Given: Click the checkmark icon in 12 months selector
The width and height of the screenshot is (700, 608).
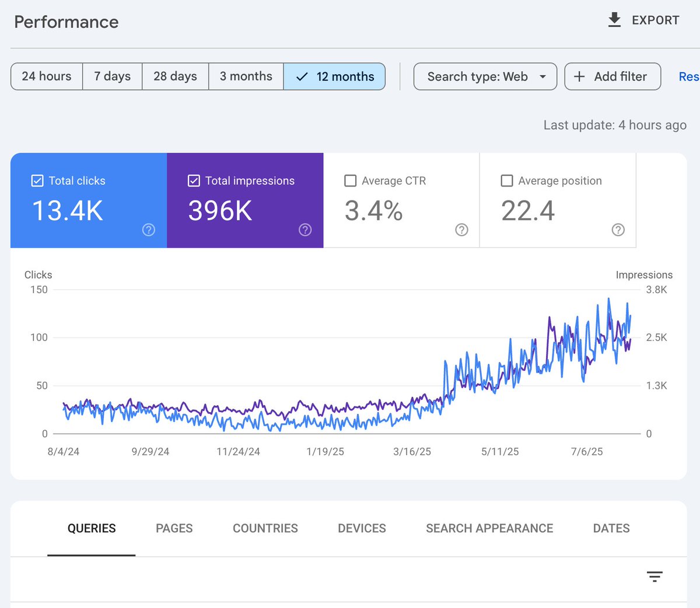Looking at the screenshot, I should (302, 76).
